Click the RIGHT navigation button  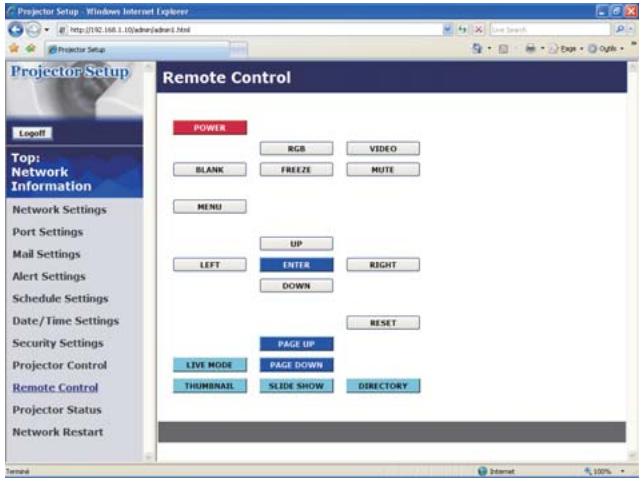click(383, 265)
